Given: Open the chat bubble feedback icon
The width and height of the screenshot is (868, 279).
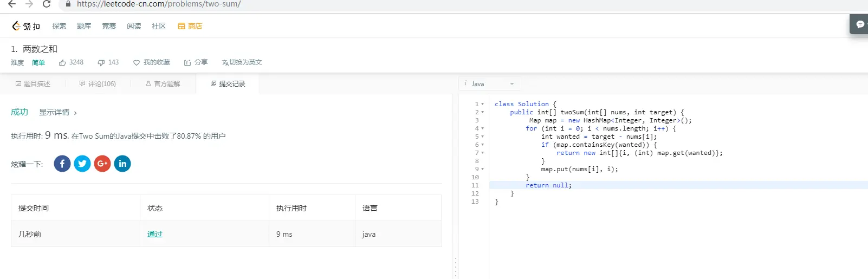Looking at the screenshot, I should 860,24.
